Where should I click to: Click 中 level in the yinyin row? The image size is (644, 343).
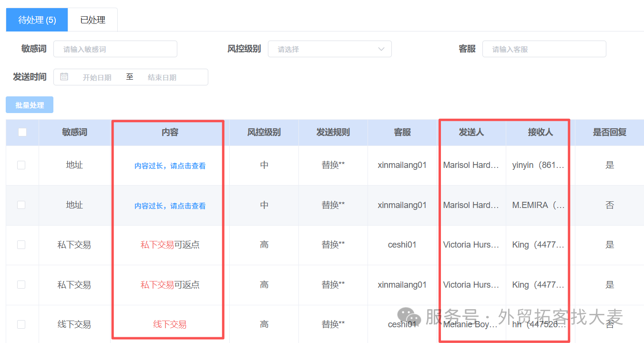coord(264,165)
